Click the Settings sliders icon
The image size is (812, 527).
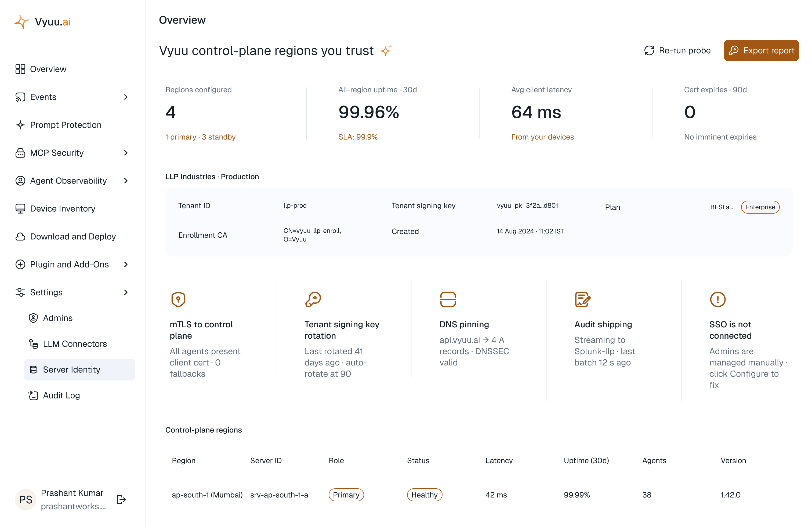coord(20,292)
